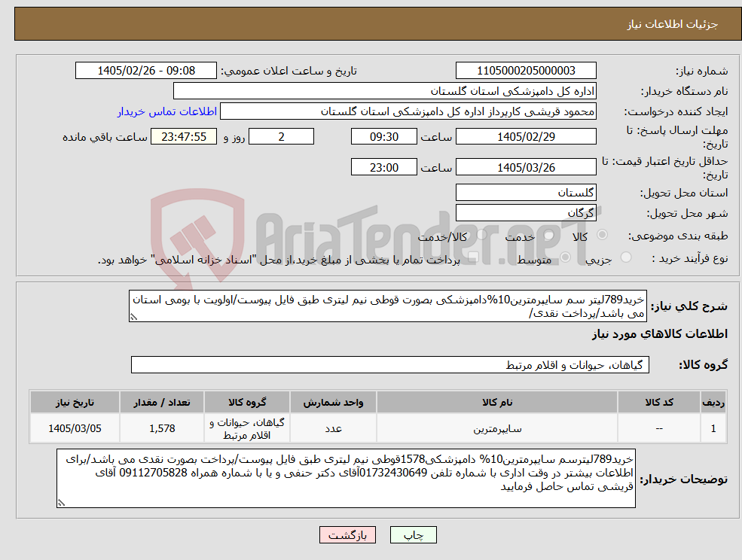
Task: Click the ردیف column header
Action: (x=713, y=402)
